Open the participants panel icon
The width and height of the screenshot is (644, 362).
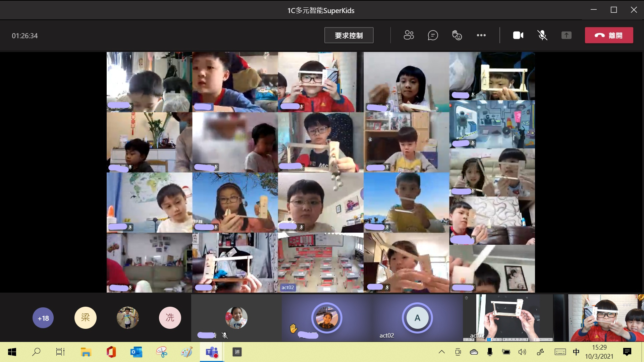[x=409, y=35]
